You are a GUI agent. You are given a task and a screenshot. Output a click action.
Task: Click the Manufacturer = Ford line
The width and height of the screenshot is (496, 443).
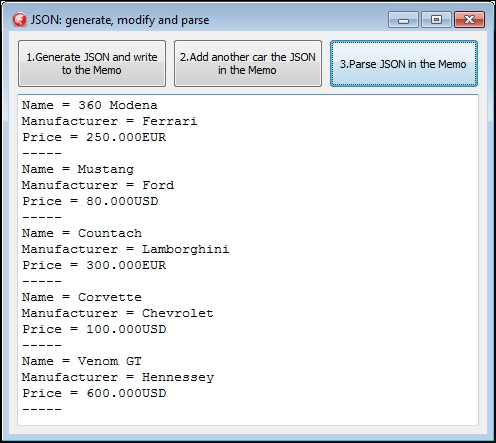pyautogui.click(x=98, y=185)
